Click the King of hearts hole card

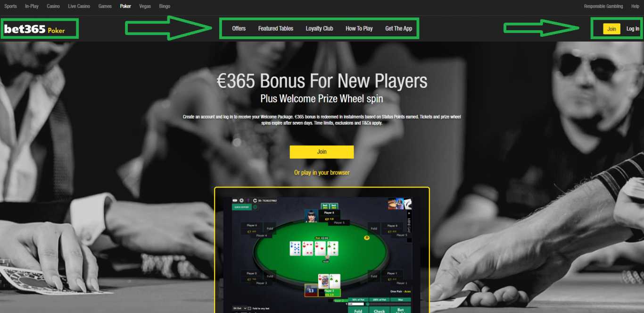click(x=323, y=281)
